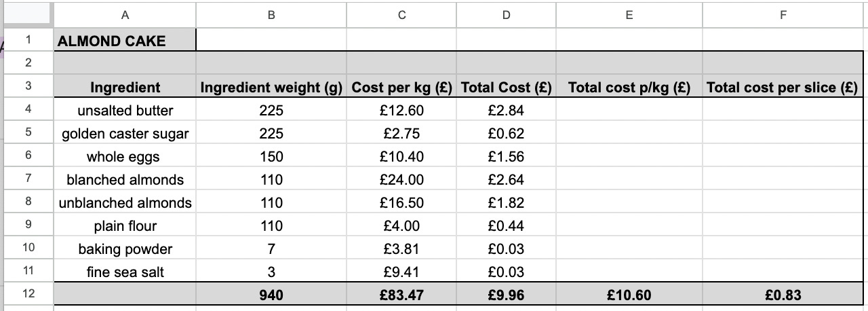
Task: Click column A header
Action: coord(125,14)
